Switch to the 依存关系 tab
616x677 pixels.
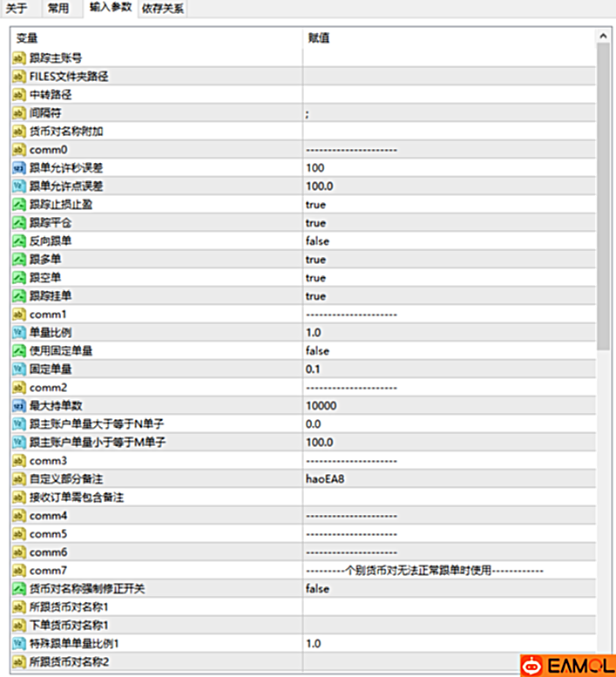(x=163, y=9)
